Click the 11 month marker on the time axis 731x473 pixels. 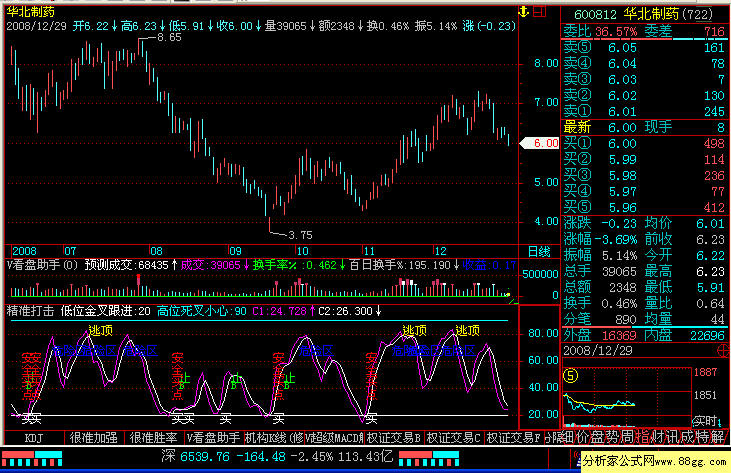pos(369,251)
